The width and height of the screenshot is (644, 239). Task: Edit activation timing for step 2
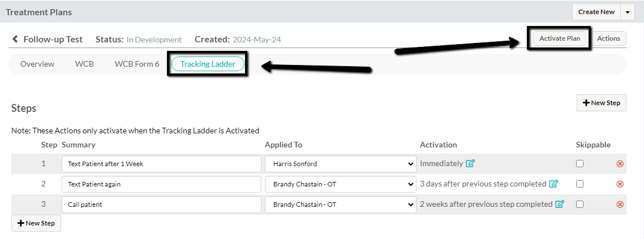click(x=553, y=184)
